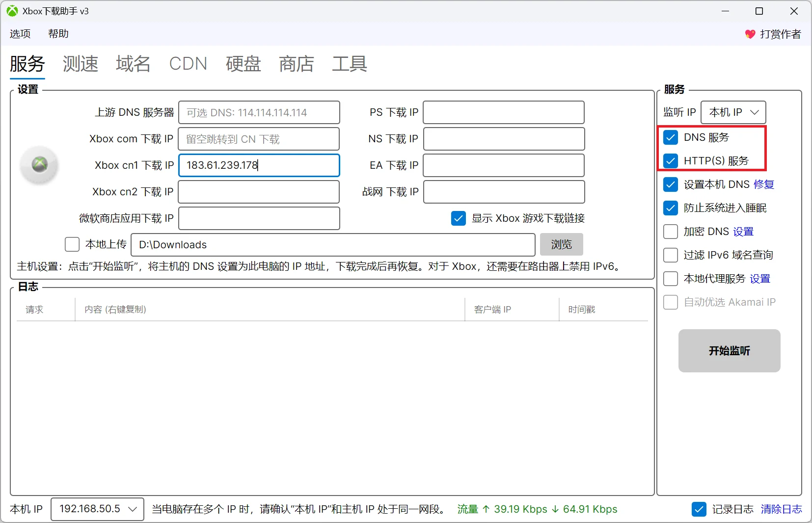Select the 服务 tab
The image size is (812, 523).
pos(27,64)
